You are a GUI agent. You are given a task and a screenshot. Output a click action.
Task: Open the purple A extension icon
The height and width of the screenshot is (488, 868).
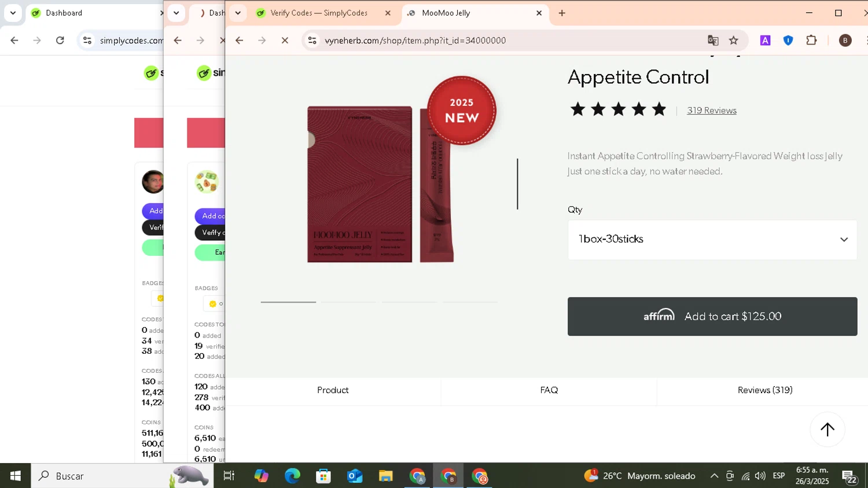(x=765, y=41)
